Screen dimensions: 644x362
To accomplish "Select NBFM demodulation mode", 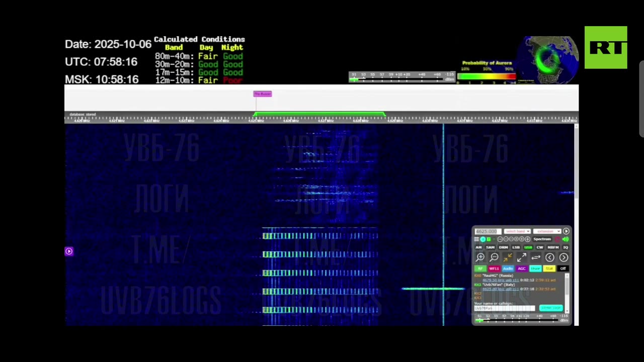I will point(553,247).
